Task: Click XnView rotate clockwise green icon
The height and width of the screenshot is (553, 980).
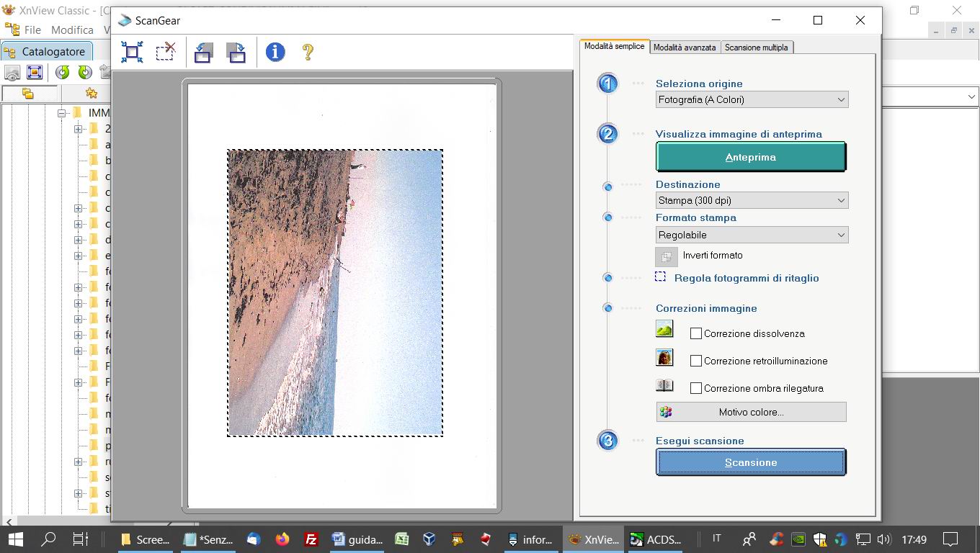Action: coord(85,73)
